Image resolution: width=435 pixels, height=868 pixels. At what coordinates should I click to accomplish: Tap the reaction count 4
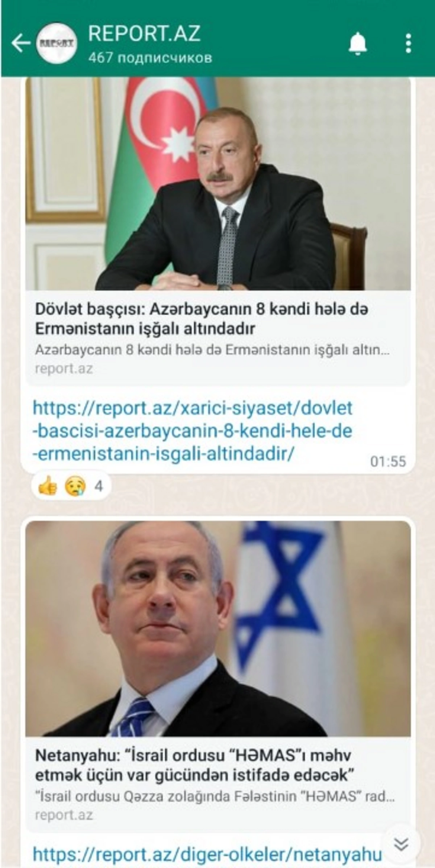click(99, 486)
